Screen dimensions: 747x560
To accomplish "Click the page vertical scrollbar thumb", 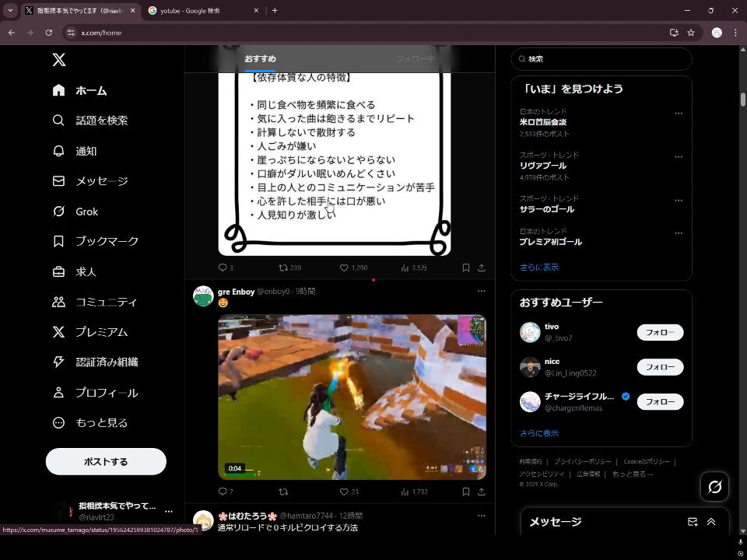I will [742, 100].
